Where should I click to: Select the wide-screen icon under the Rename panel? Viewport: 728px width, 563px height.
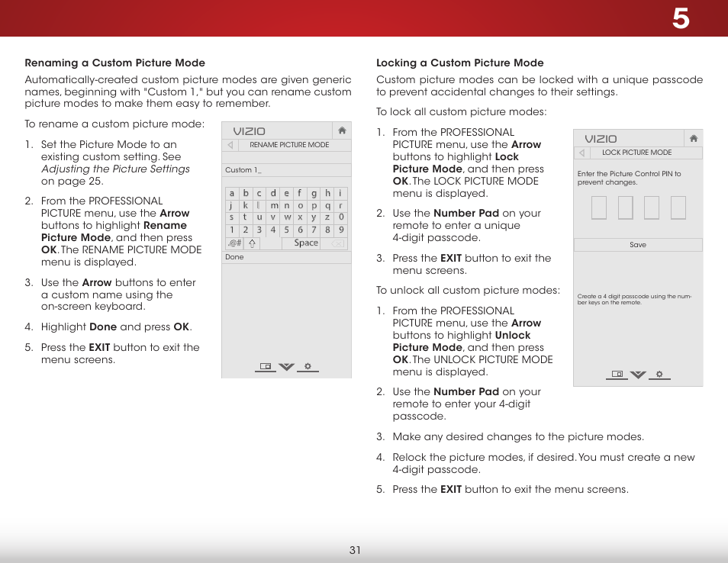pyautogui.click(x=266, y=367)
